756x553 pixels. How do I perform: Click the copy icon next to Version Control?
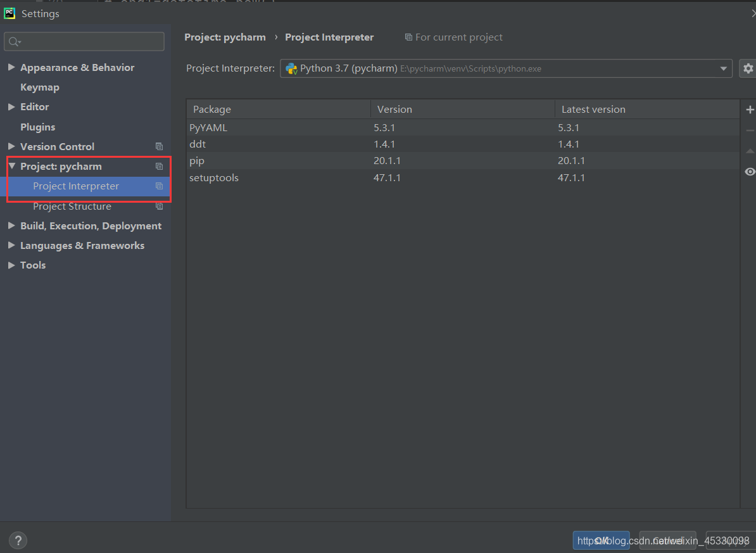coord(159,147)
